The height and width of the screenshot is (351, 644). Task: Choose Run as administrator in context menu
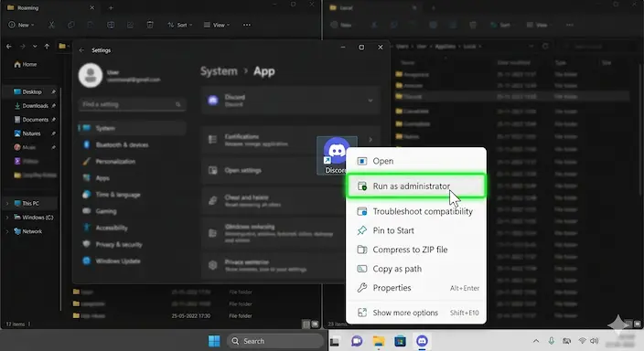click(x=416, y=186)
